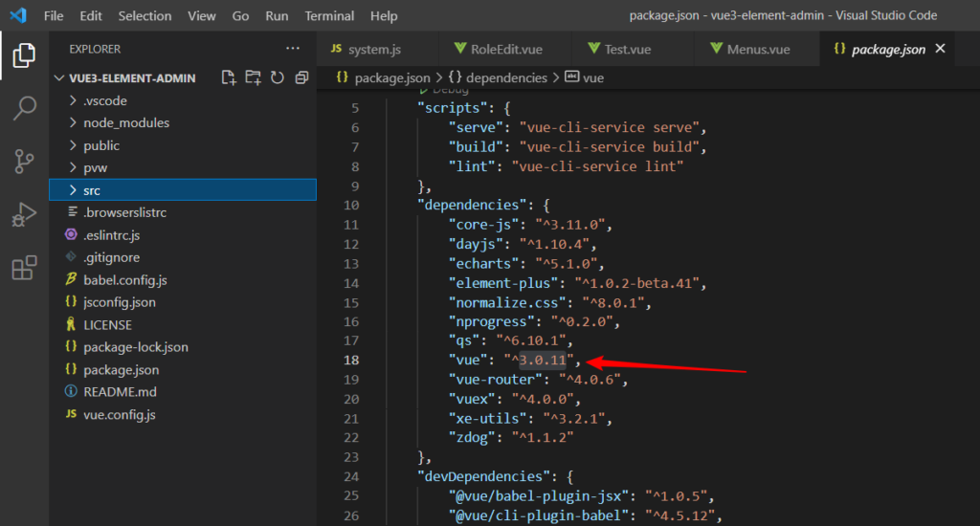Click the "echarts" dependency key

point(483,264)
